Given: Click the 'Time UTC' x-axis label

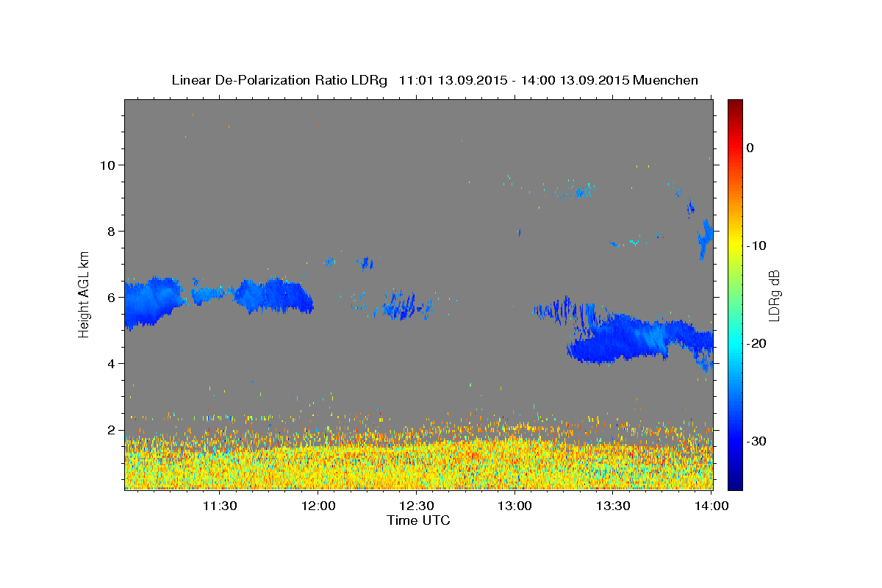Looking at the screenshot, I should click(418, 520).
